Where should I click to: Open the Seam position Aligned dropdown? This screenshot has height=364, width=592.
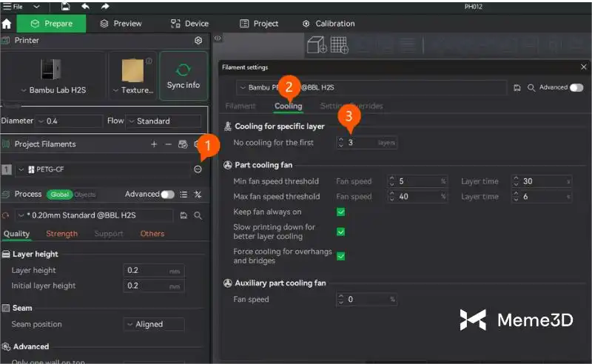(154, 324)
